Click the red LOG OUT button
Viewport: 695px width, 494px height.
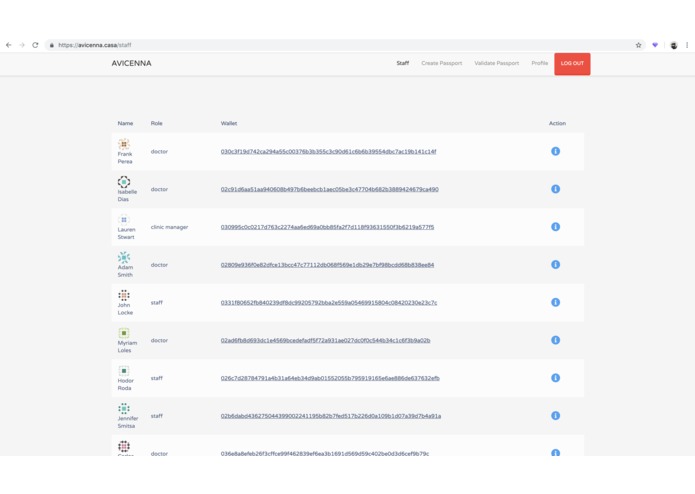pos(572,64)
